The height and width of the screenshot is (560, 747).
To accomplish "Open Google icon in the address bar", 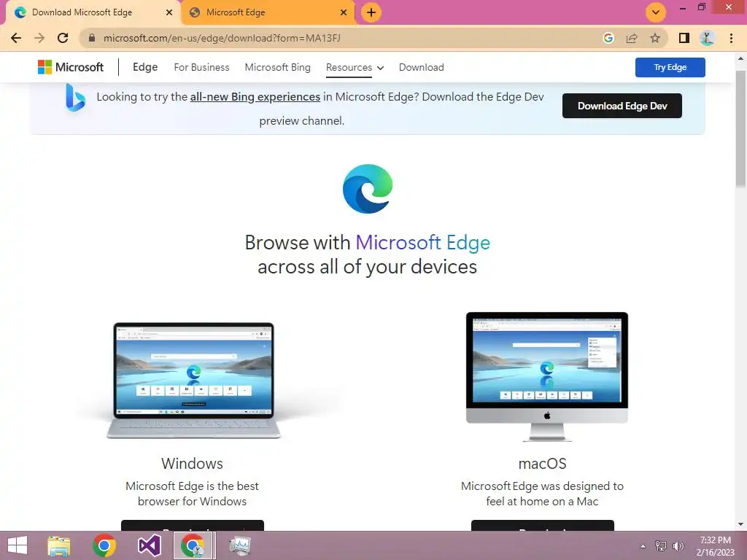I will tap(608, 38).
